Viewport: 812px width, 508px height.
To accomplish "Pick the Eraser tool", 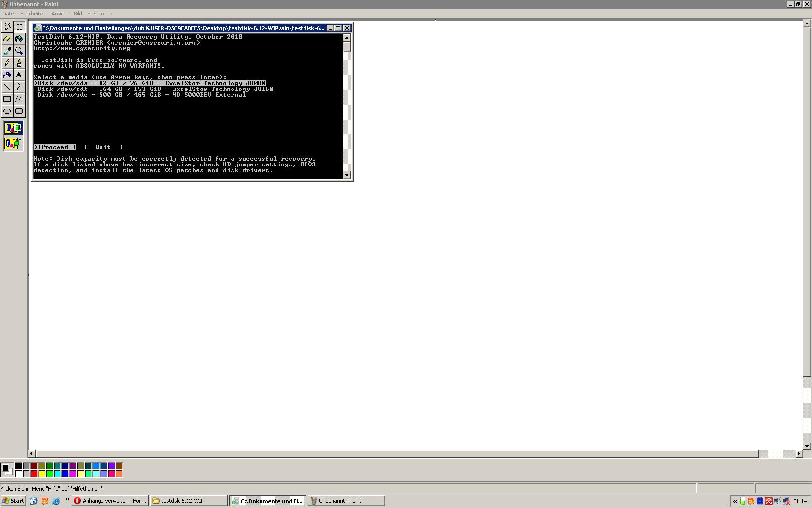I will (x=7, y=39).
